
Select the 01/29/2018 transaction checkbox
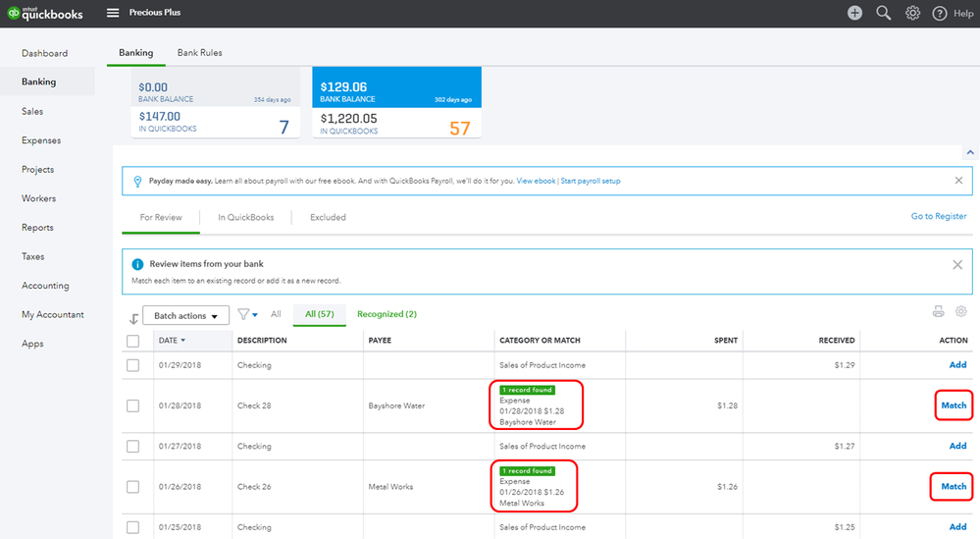tap(132, 365)
